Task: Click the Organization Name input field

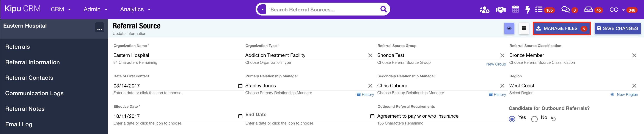Action: pos(175,55)
